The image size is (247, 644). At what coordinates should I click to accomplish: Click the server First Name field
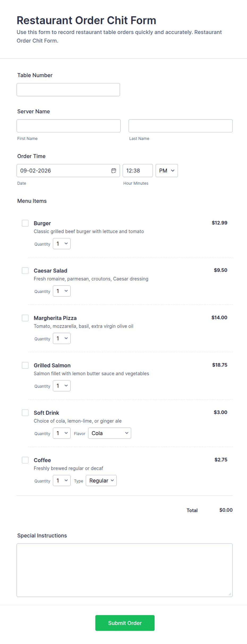click(69, 126)
